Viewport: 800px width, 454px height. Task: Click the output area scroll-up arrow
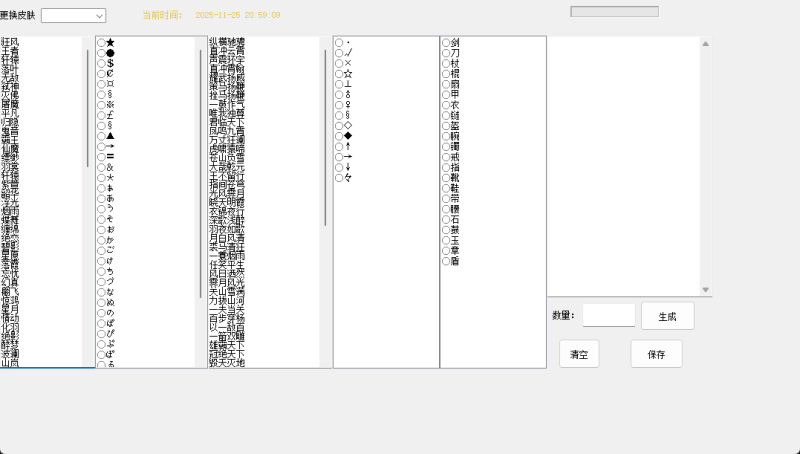point(706,44)
